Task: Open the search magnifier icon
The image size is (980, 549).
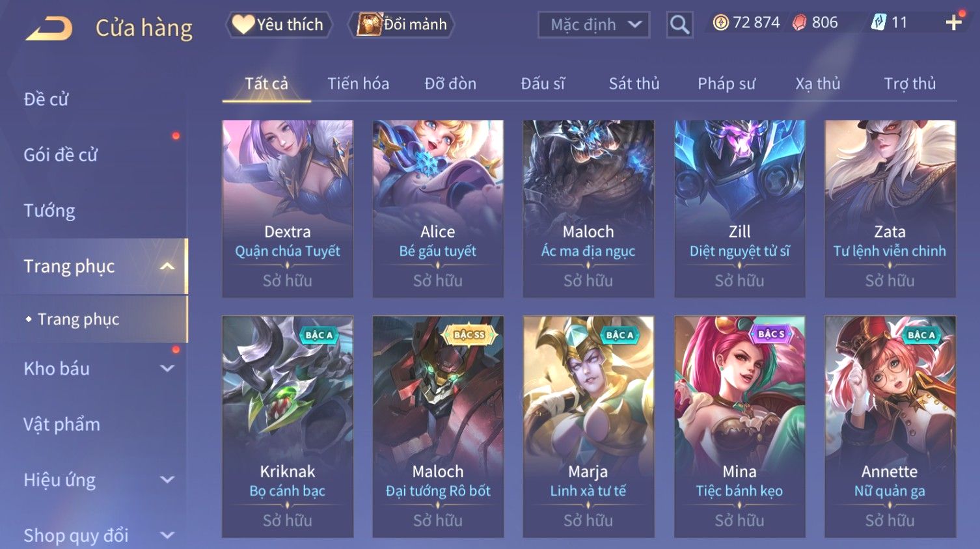Action: (679, 25)
